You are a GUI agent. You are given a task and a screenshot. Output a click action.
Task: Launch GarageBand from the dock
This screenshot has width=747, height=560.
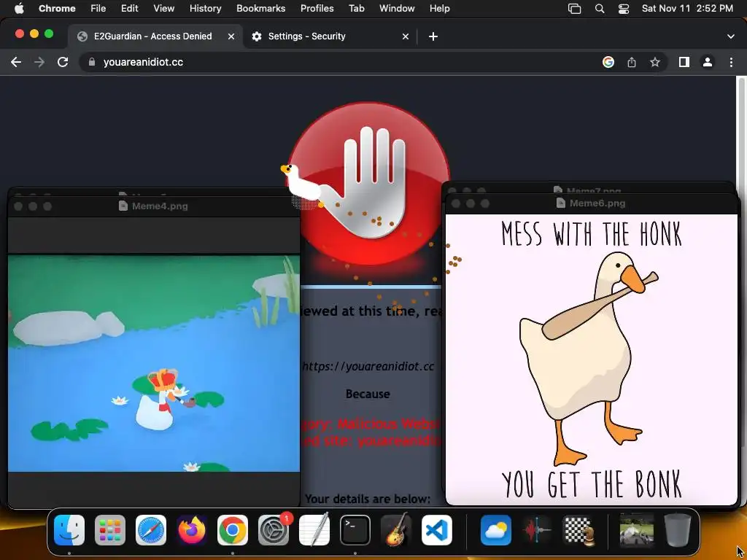click(396, 530)
